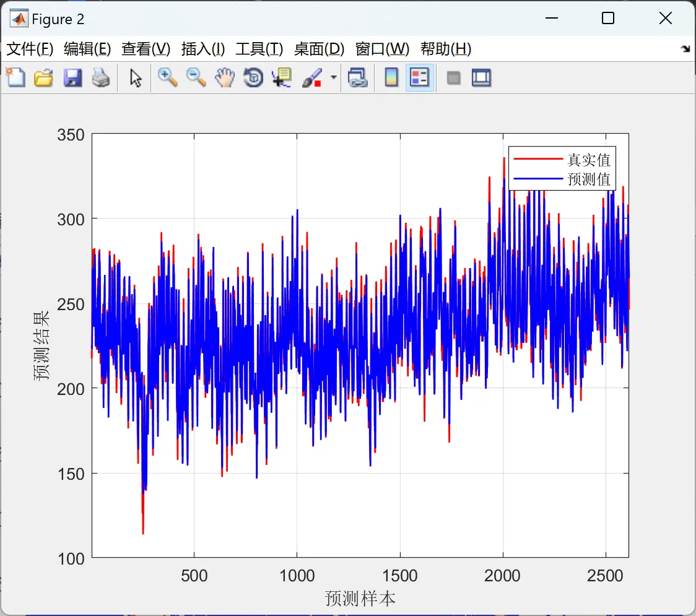The width and height of the screenshot is (696, 616).
Task: Minimize the Figure 2 window
Action: [x=551, y=18]
